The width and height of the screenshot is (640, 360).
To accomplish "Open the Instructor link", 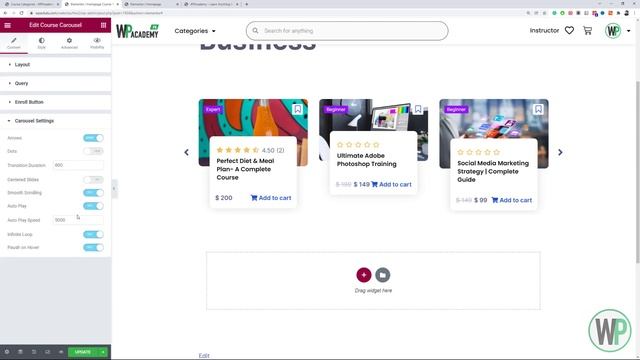I will pyautogui.click(x=544, y=31).
